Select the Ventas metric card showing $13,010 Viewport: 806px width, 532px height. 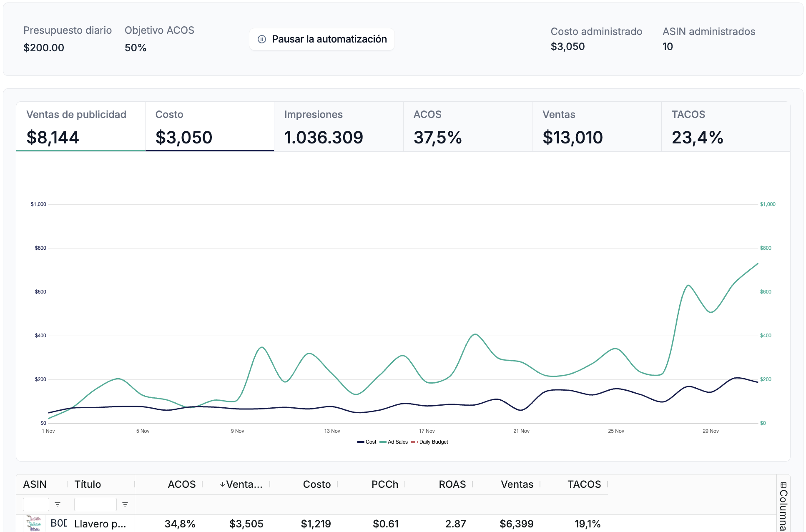pos(597,127)
